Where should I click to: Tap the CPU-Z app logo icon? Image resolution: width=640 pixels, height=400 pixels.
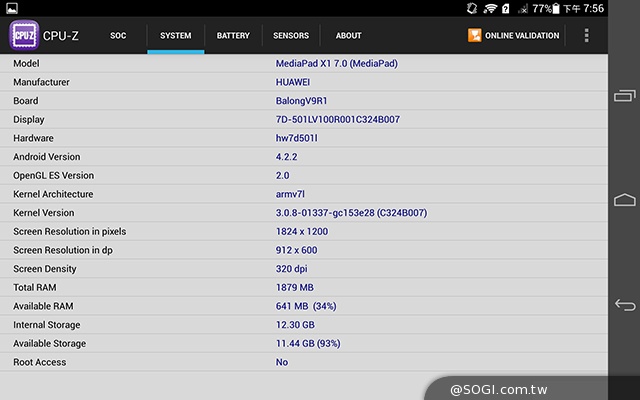(24, 36)
